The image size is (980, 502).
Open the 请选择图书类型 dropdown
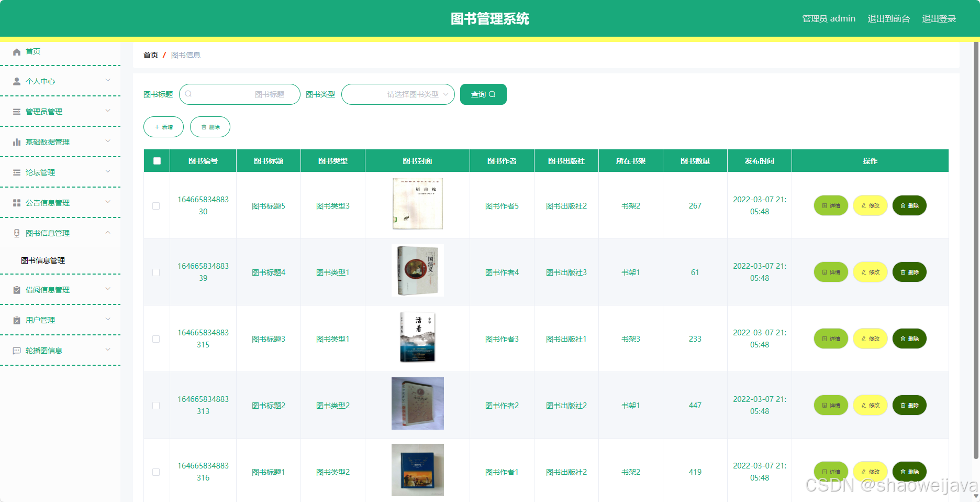click(398, 94)
